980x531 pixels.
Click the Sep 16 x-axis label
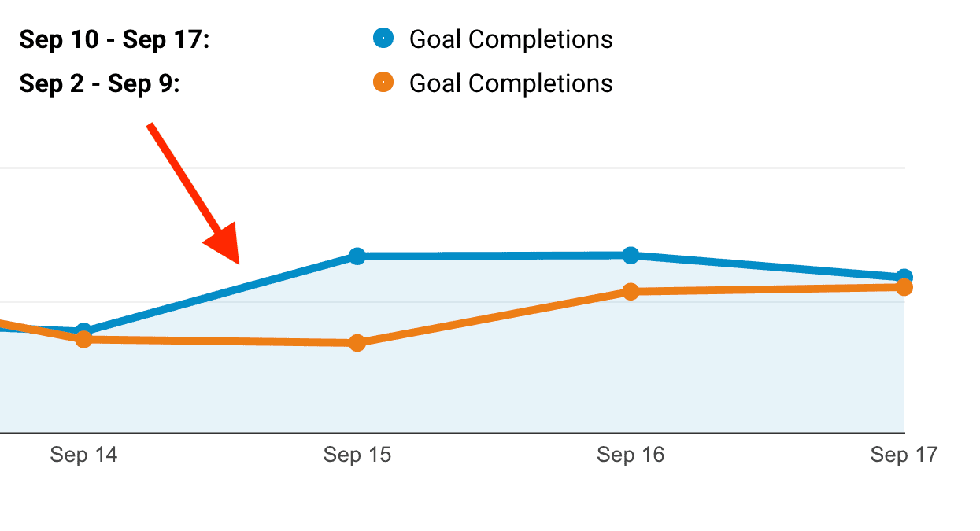coord(631,455)
